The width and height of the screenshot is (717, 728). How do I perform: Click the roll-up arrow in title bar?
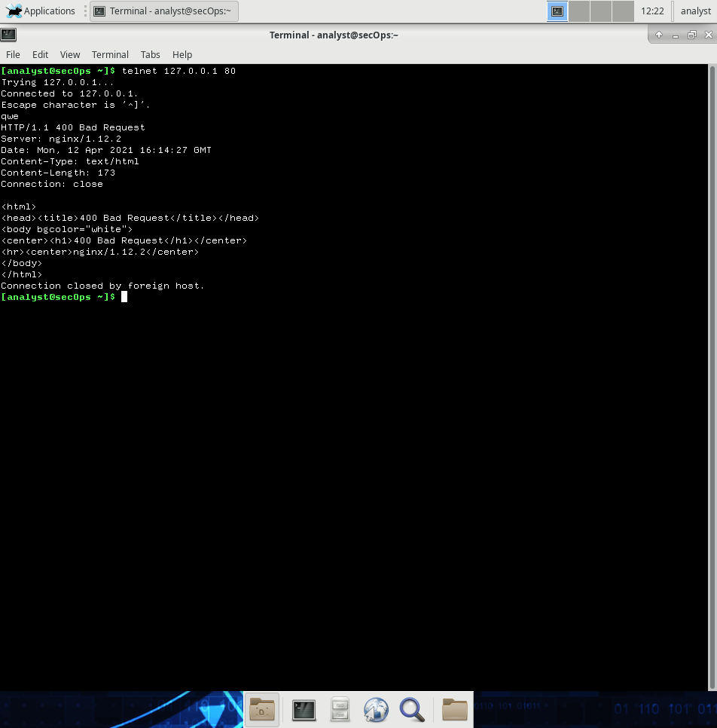659,35
